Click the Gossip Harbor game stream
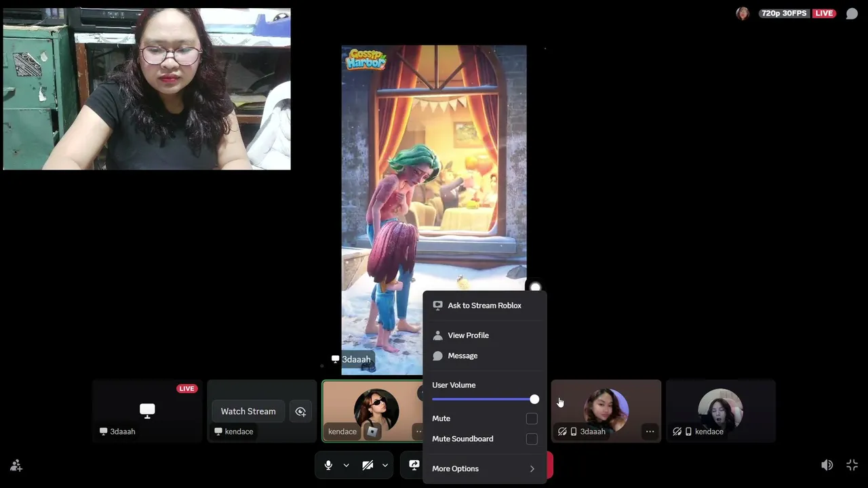The height and width of the screenshot is (488, 868). [434, 210]
